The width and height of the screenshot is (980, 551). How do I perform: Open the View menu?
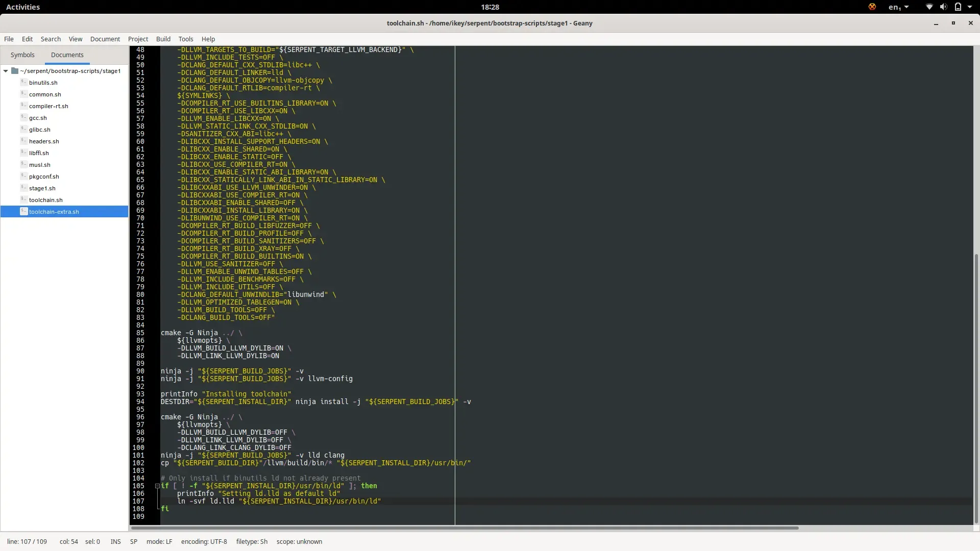76,39
